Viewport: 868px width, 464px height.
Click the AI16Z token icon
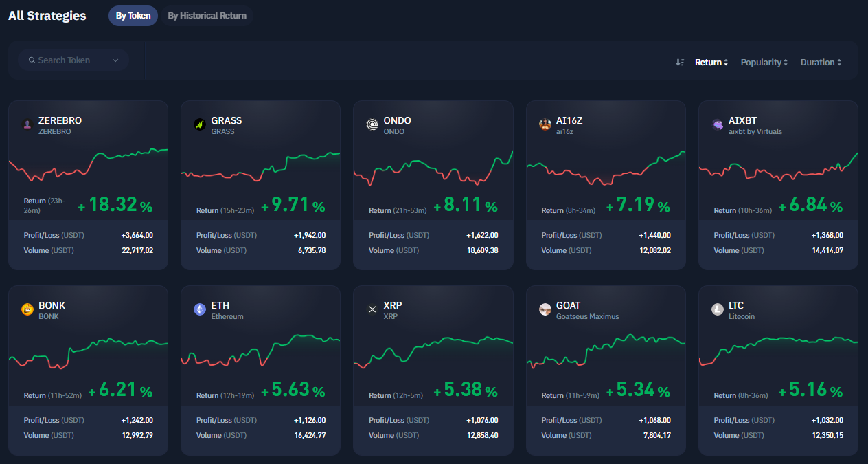point(545,124)
